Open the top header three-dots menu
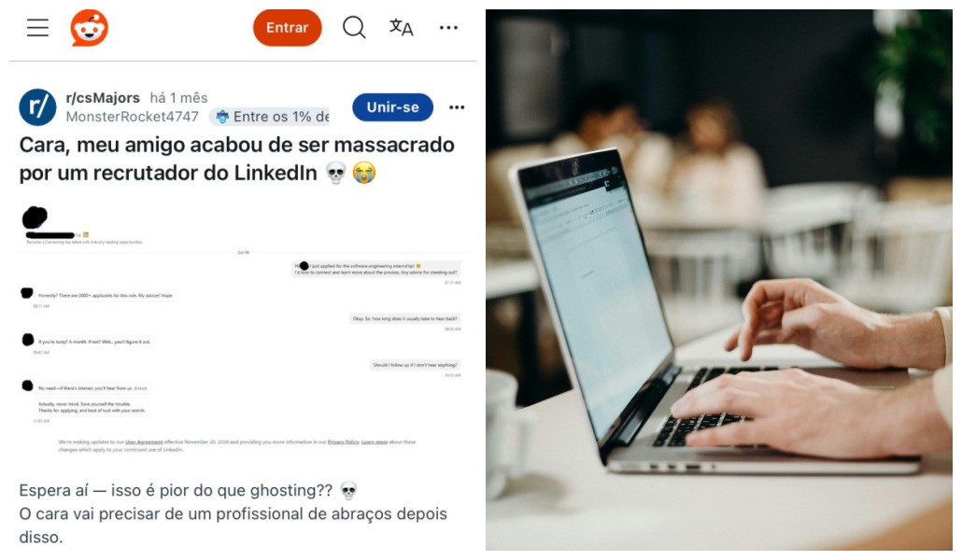Image resolution: width=962 pixels, height=560 pixels. pos(448,28)
